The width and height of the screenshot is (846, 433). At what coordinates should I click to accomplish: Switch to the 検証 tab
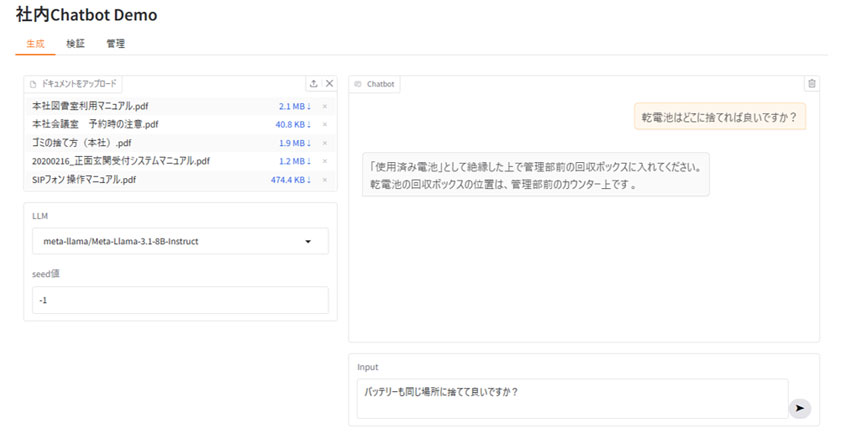coord(75,44)
